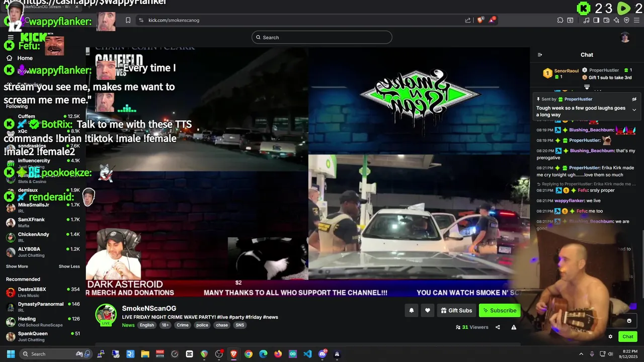Open Brave VPN shield icon
The height and width of the screenshot is (362, 644).
(x=626, y=20)
